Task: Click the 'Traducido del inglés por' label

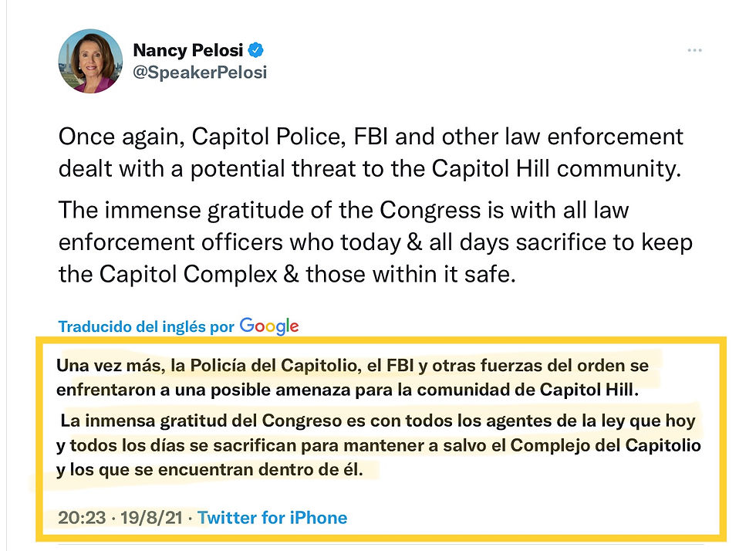Action: tap(146, 326)
